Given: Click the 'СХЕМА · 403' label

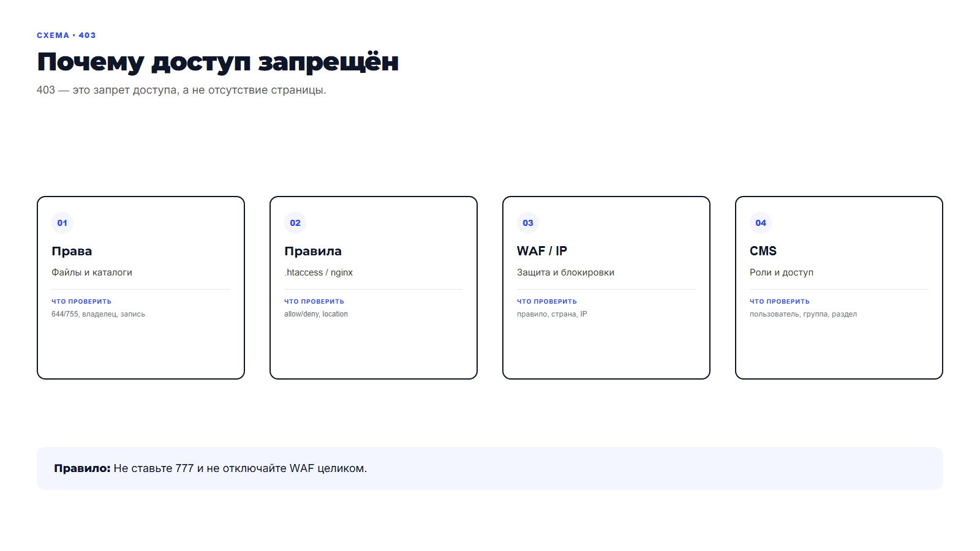Looking at the screenshot, I should [66, 36].
